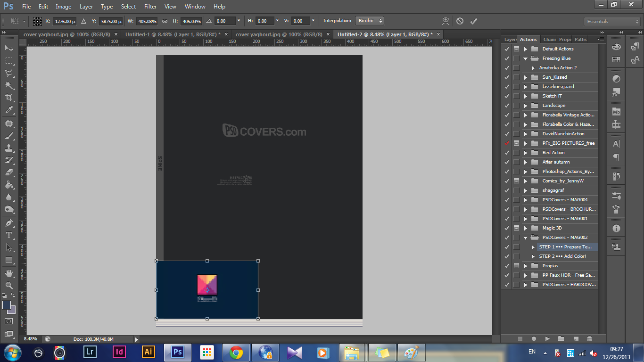Commit the transform with the checkmark icon

[473, 21]
